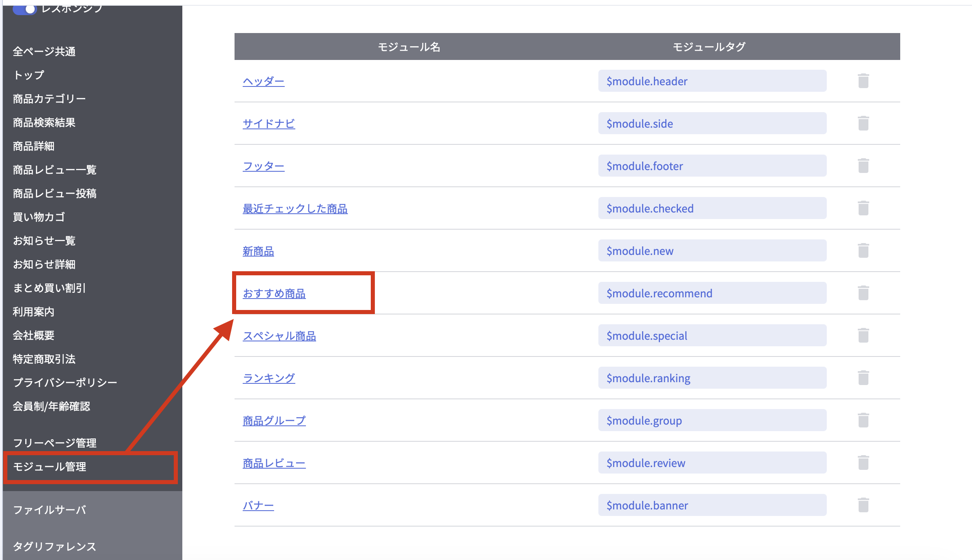
Task: Click the 最近チェックした商品 link
Action: (x=295, y=208)
